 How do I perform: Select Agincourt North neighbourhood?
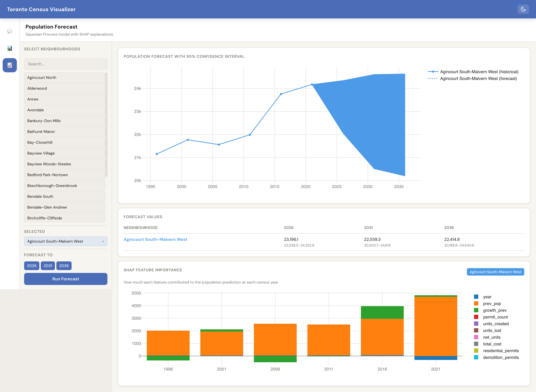(x=65, y=78)
